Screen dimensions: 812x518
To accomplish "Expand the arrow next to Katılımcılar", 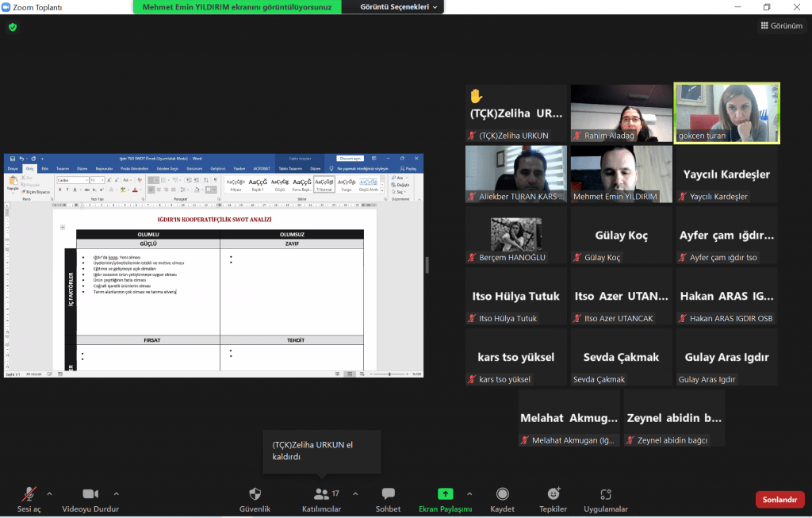I will (354, 493).
